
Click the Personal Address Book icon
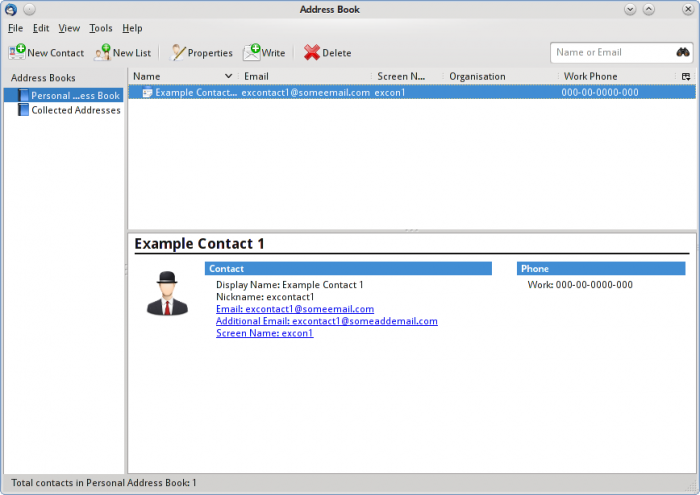[23, 95]
